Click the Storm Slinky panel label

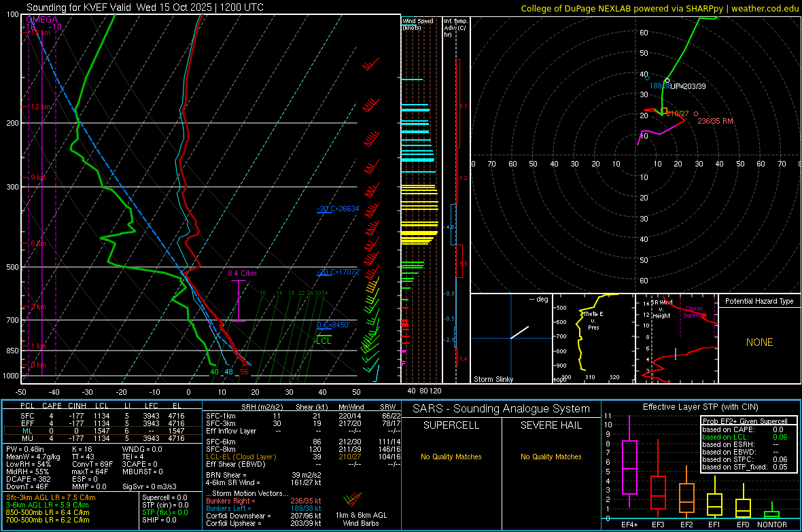[x=493, y=379]
